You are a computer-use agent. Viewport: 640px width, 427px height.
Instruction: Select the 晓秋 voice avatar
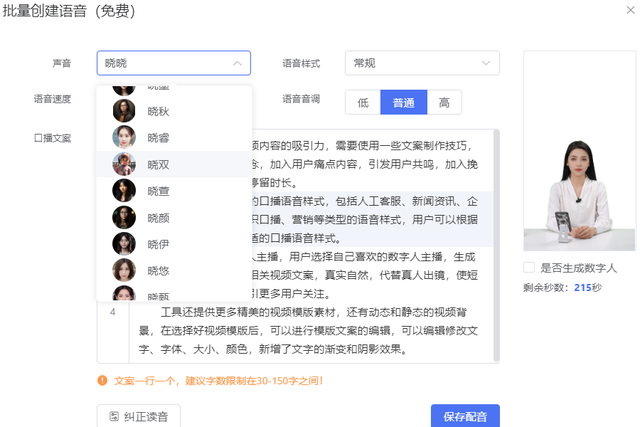124,111
